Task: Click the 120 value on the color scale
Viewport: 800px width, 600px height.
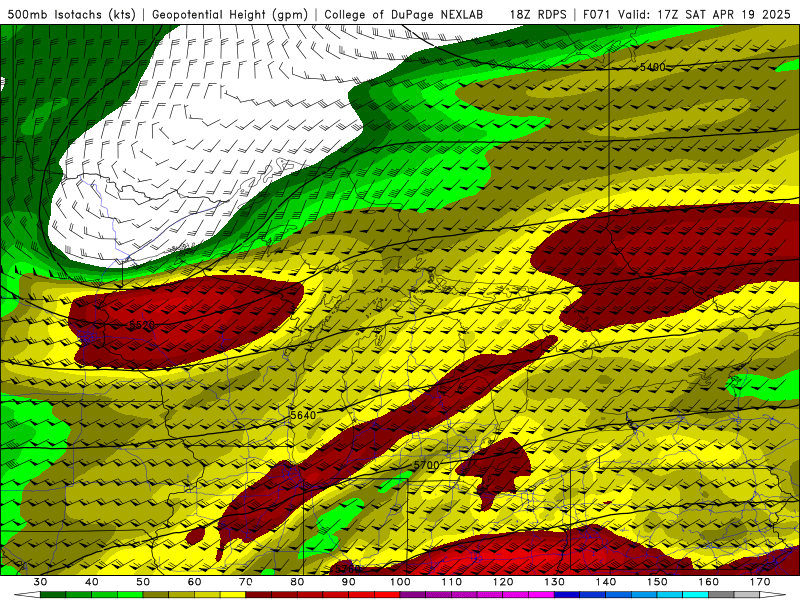Action: tap(503, 582)
